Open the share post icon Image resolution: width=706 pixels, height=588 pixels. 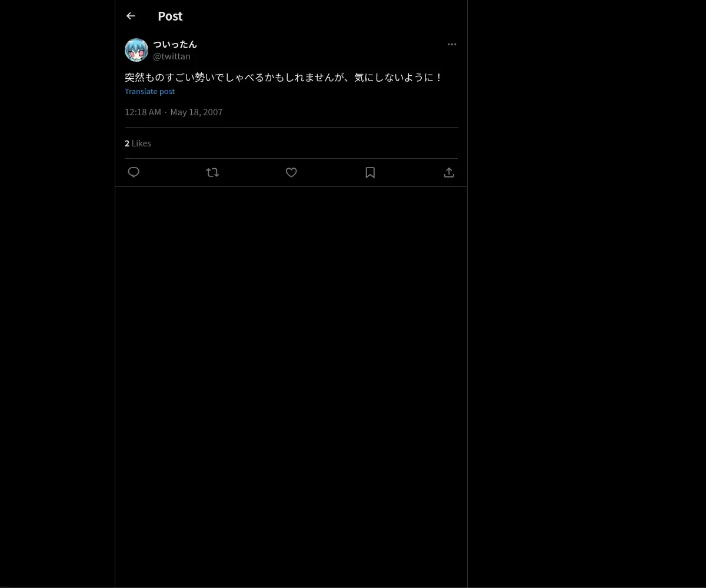click(x=449, y=172)
